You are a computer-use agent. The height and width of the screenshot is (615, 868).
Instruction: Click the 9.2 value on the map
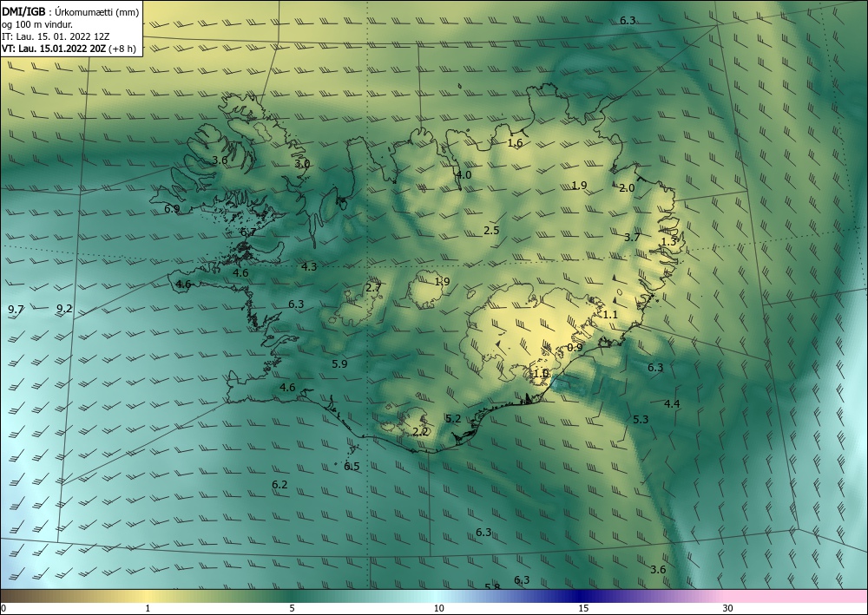65,308
